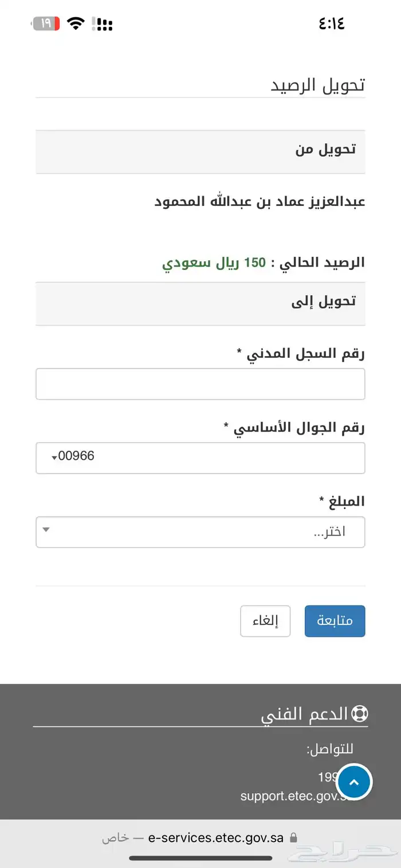The image size is (401, 868).
Task: Open the support.etec.gov.sa link
Action: coord(292,796)
